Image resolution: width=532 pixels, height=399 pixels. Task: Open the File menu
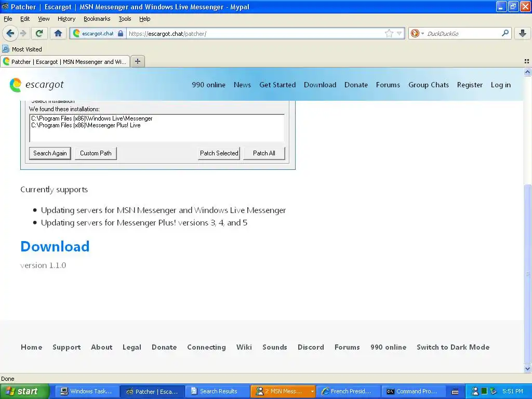point(8,19)
